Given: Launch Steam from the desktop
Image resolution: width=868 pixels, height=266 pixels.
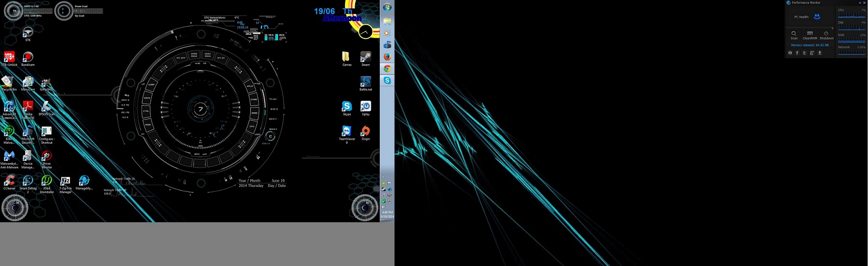Looking at the screenshot, I should pos(366,58).
